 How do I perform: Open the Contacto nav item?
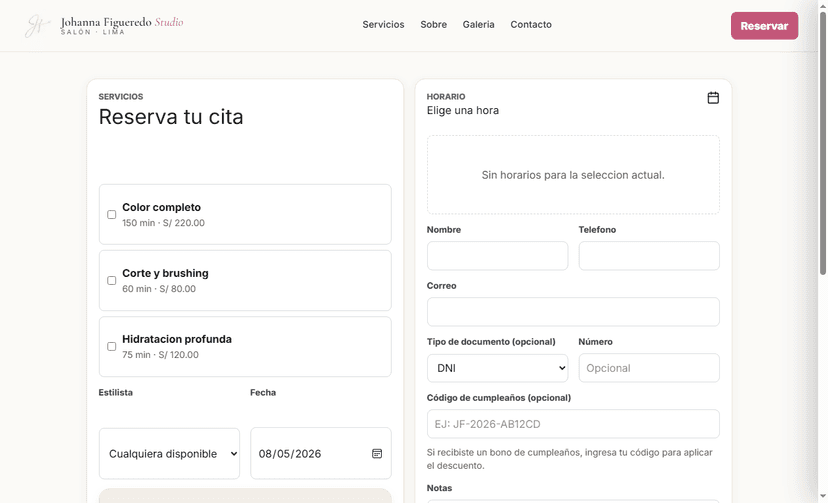point(531,24)
